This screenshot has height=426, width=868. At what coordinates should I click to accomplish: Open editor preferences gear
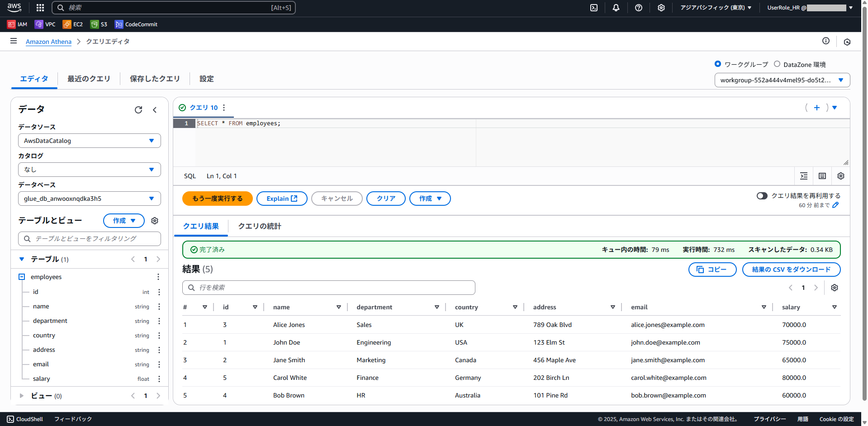(x=841, y=176)
